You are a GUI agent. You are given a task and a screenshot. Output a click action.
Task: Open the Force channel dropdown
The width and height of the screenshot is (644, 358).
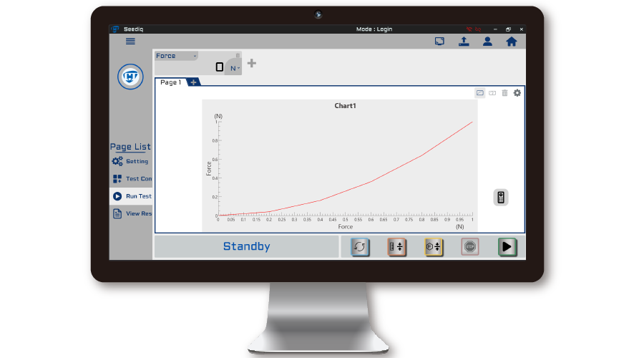pyautogui.click(x=176, y=56)
